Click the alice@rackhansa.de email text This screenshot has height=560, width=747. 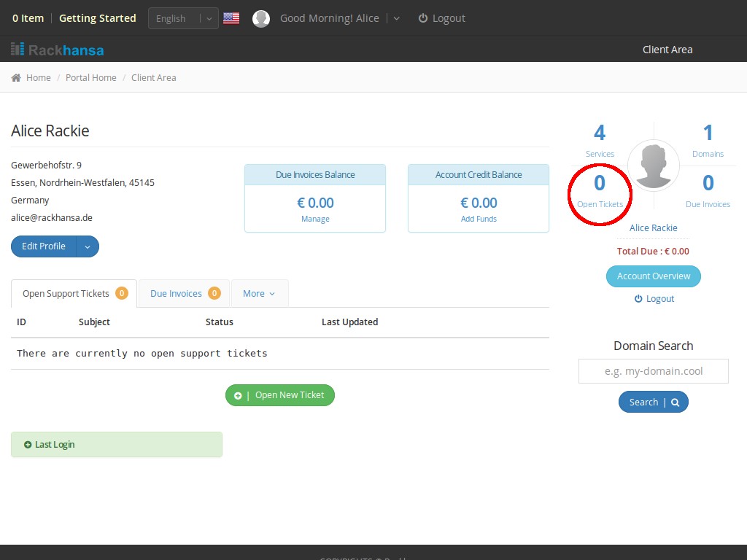[x=52, y=217]
